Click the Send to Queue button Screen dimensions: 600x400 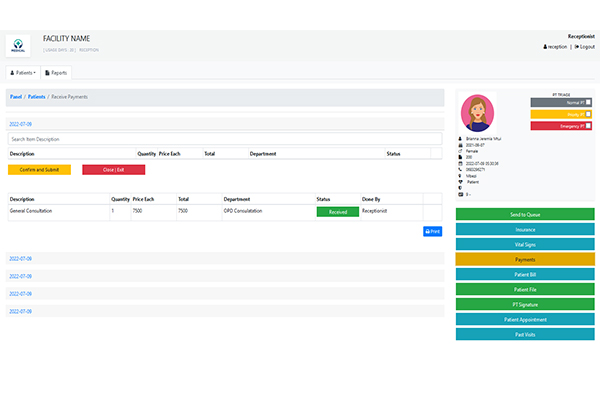point(525,214)
